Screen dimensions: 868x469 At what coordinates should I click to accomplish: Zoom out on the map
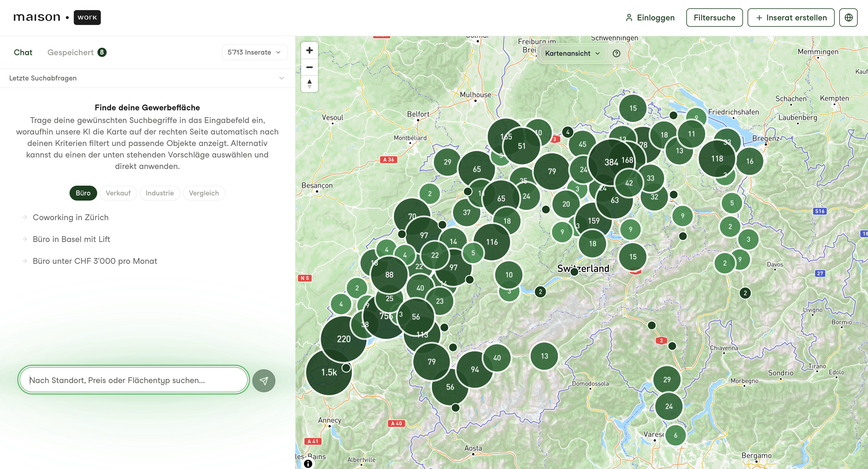pos(309,67)
